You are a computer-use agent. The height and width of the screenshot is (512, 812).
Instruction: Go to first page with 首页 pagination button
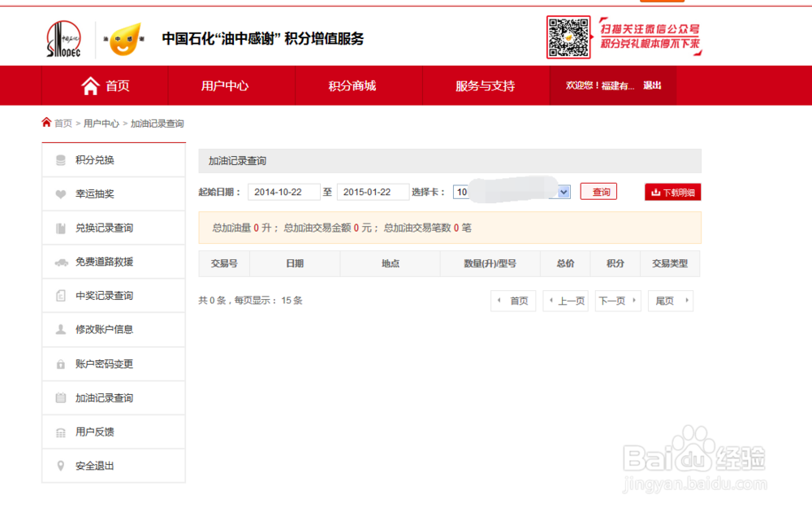coord(513,301)
